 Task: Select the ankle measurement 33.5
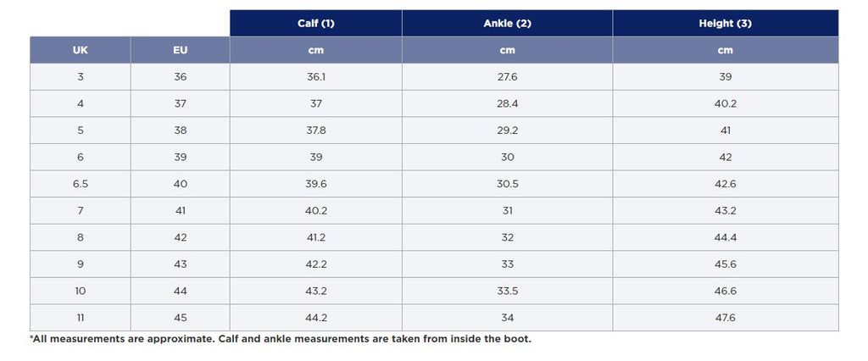click(507, 291)
